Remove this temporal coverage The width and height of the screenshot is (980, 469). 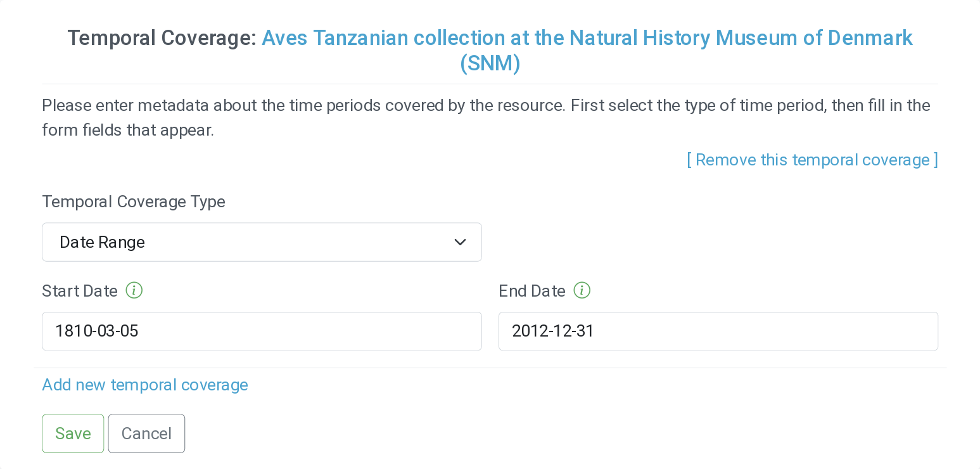(x=812, y=160)
